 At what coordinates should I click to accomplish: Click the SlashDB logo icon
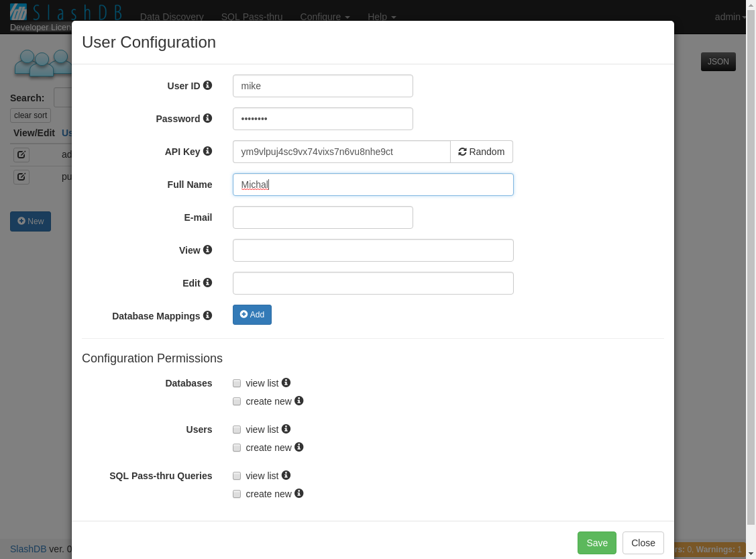click(18, 12)
